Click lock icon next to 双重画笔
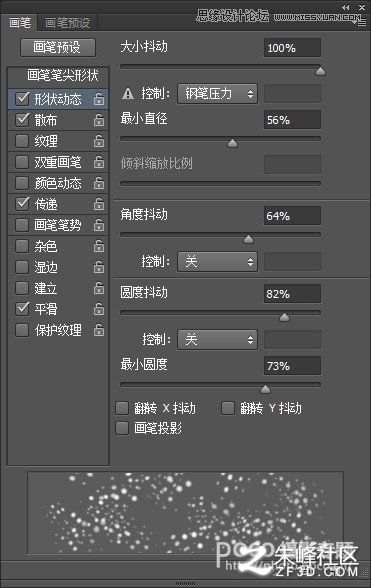 pyautogui.click(x=99, y=162)
